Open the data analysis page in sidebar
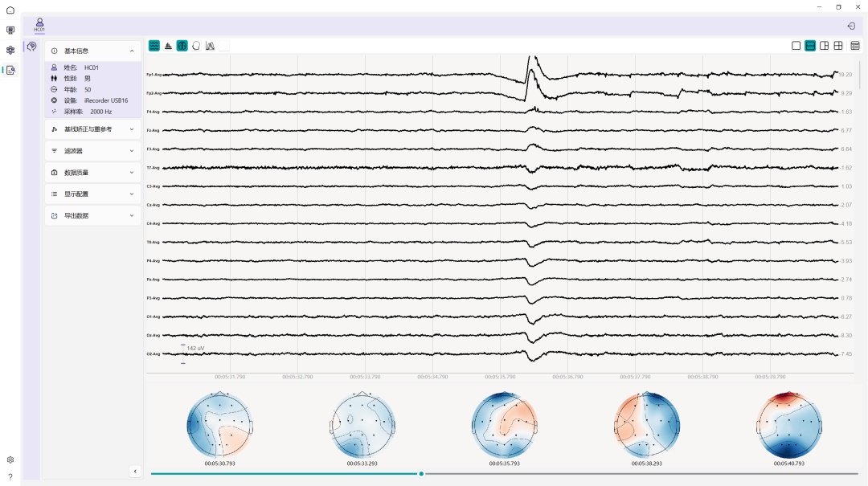The height and width of the screenshot is (486, 868). click(x=10, y=70)
